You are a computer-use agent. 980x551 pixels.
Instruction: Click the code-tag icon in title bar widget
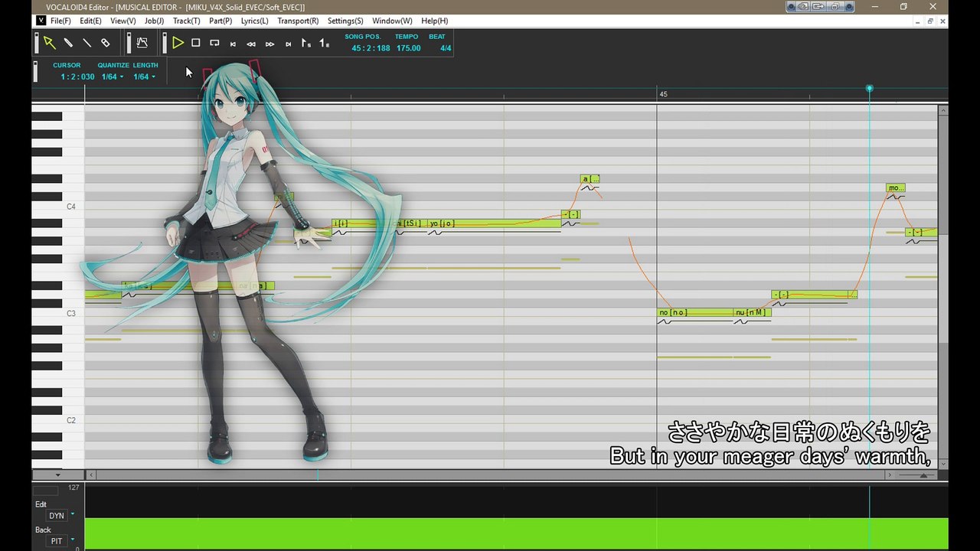pyautogui.click(x=803, y=7)
